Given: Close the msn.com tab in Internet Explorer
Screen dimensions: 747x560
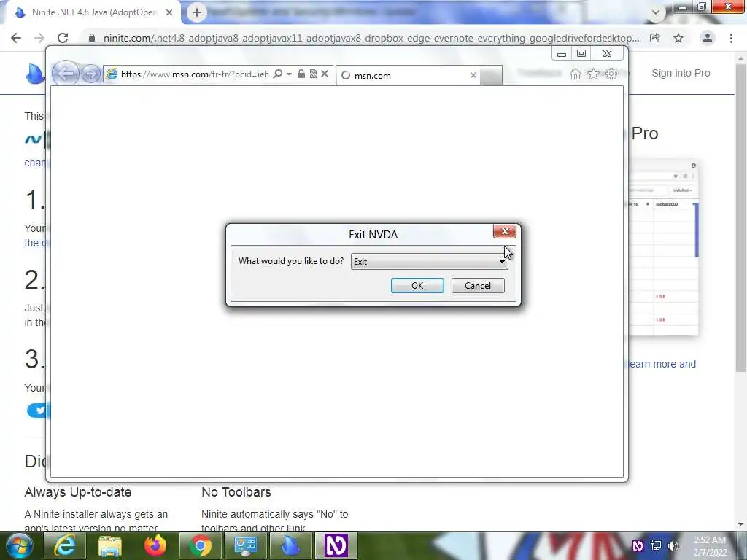Looking at the screenshot, I should (x=473, y=75).
